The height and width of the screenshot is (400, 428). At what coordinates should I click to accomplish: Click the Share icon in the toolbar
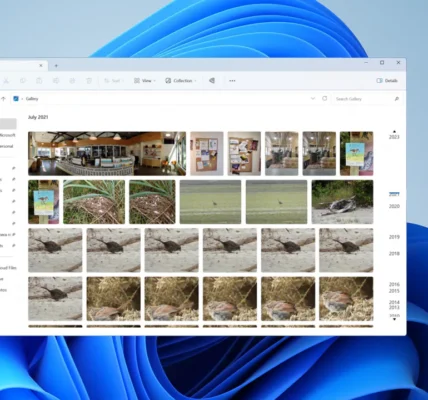(x=72, y=81)
